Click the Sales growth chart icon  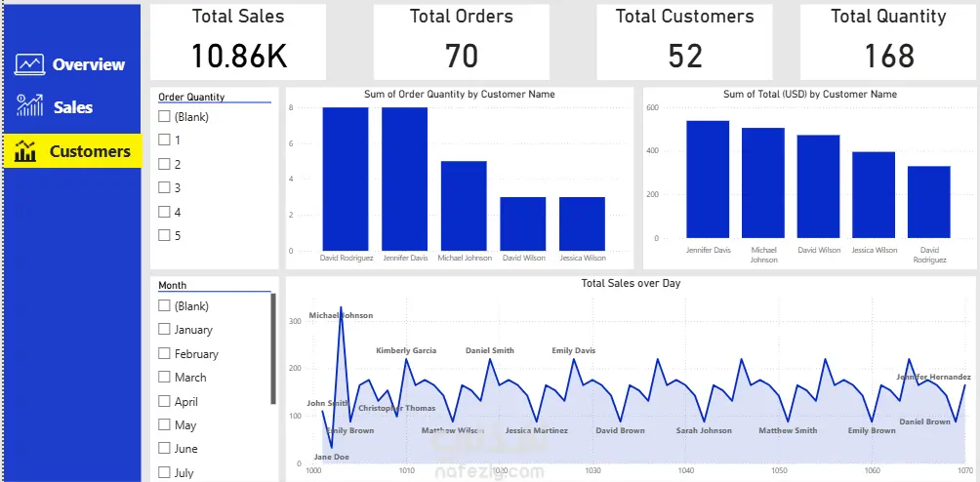(29, 106)
